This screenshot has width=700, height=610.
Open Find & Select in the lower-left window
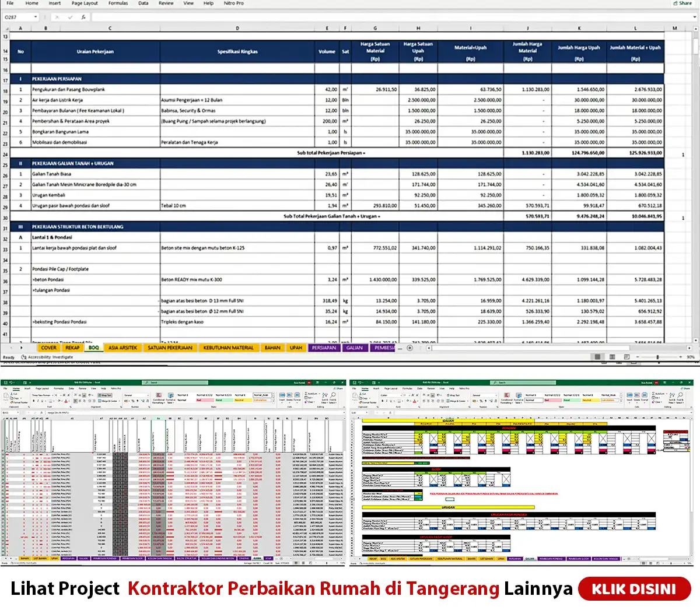pyautogui.click(x=333, y=398)
